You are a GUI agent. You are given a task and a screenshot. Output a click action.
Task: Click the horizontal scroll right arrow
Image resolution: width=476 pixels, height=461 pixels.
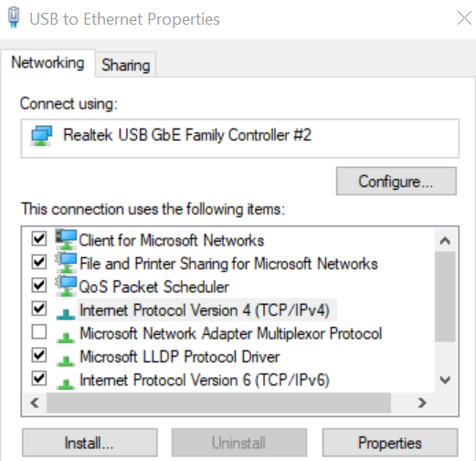tap(422, 403)
